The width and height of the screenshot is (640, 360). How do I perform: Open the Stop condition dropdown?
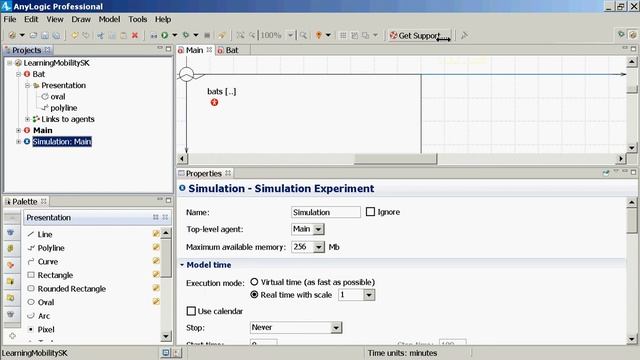pos(336,327)
